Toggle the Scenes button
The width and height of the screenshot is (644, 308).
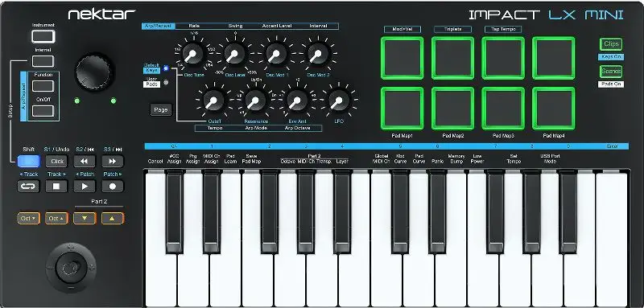[611, 71]
